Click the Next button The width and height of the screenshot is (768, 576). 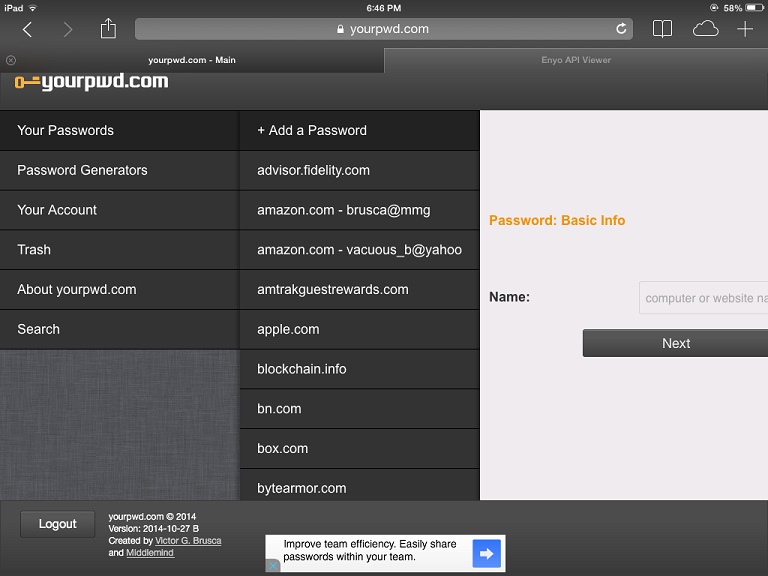(x=675, y=343)
